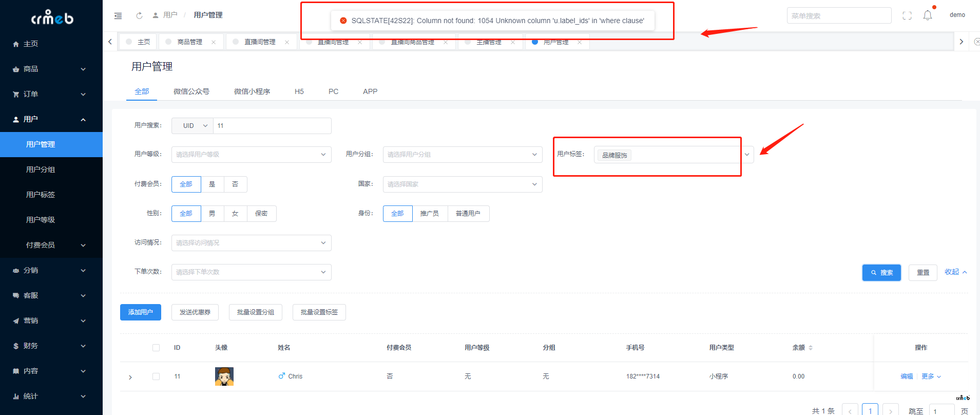This screenshot has width=980, height=415.
Task: Click 发送优惠券 button
Action: click(x=195, y=312)
